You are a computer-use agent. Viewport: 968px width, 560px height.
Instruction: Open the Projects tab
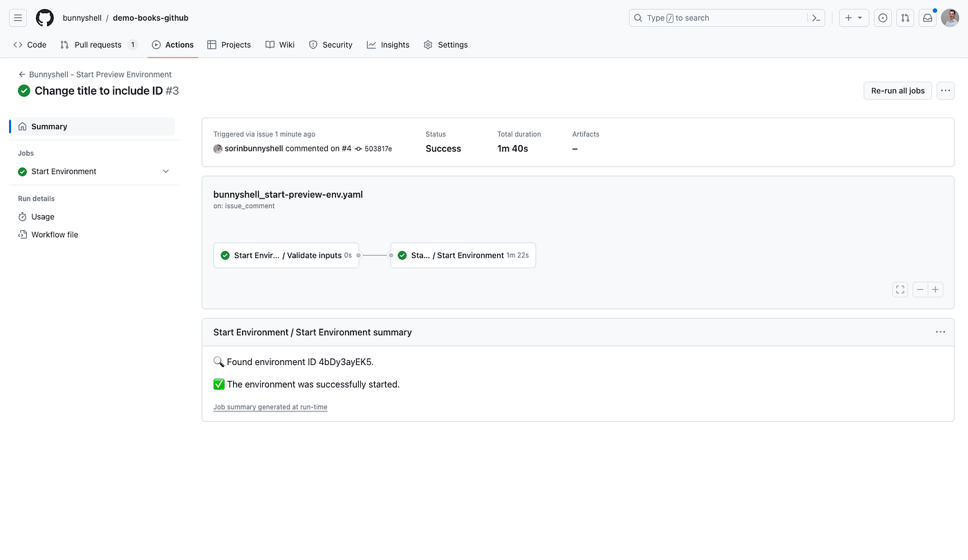click(229, 45)
